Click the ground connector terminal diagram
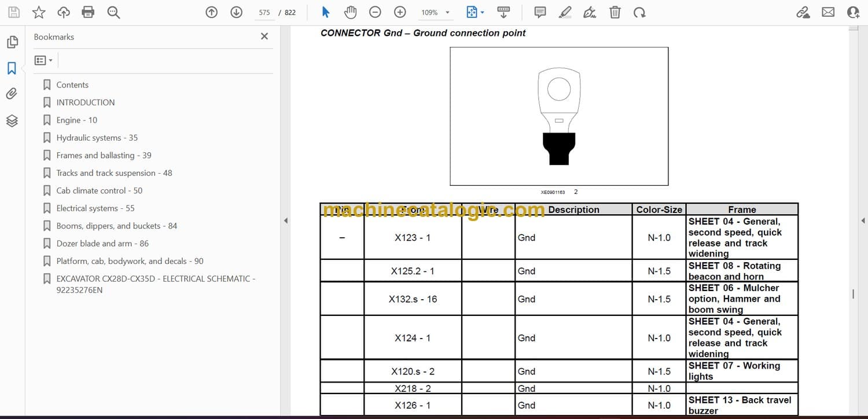Image resolution: width=868 pixels, height=419 pixels. (x=559, y=116)
